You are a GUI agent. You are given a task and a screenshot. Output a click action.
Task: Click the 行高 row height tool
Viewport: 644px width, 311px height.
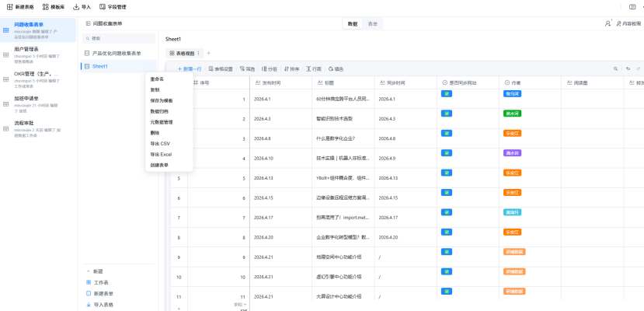click(x=314, y=69)
